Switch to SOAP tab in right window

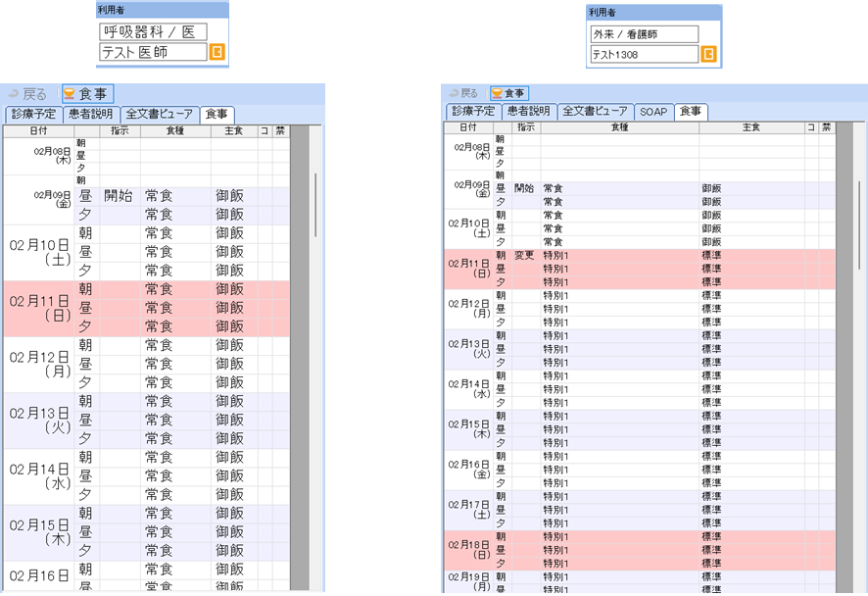[x=653, y=112]
